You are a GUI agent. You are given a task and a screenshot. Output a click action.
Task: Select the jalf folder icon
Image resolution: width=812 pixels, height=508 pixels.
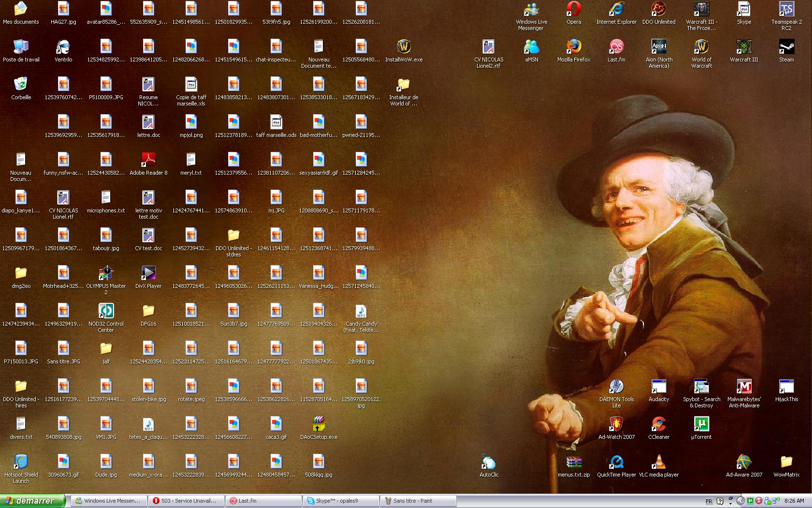[x=106, y=353]
